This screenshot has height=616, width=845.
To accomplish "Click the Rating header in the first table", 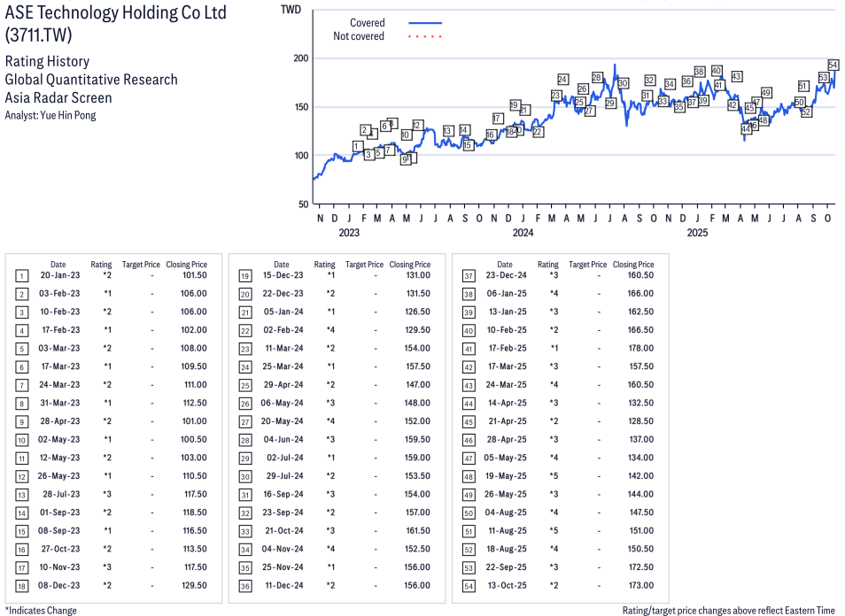I will [101, 265].
